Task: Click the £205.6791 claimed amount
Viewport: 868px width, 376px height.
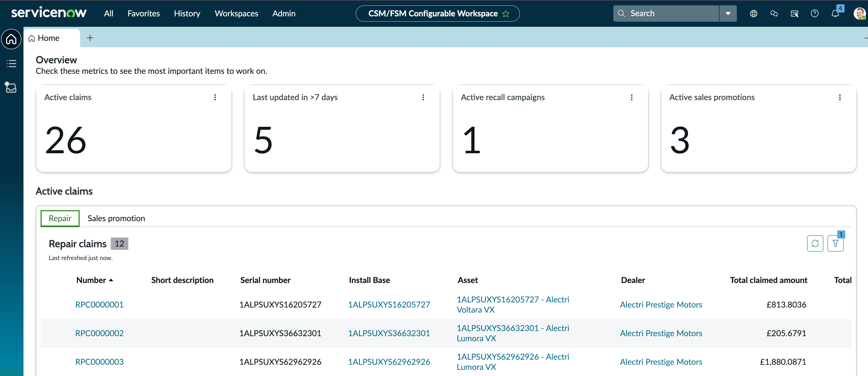Action: (x=786, y=333)
